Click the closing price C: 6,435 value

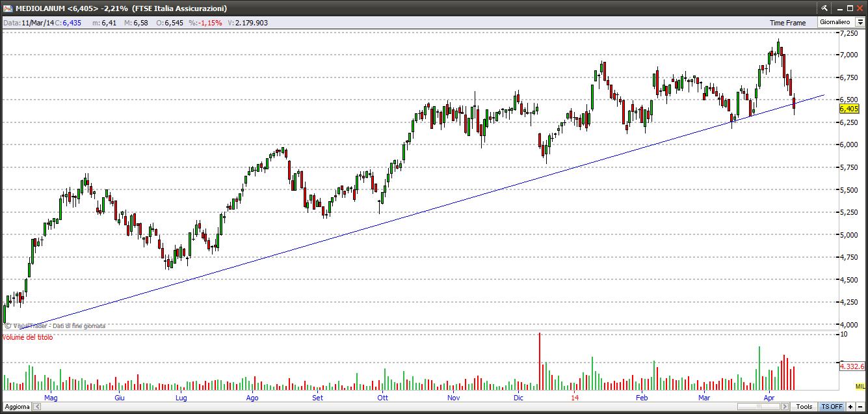coord(68,23)
